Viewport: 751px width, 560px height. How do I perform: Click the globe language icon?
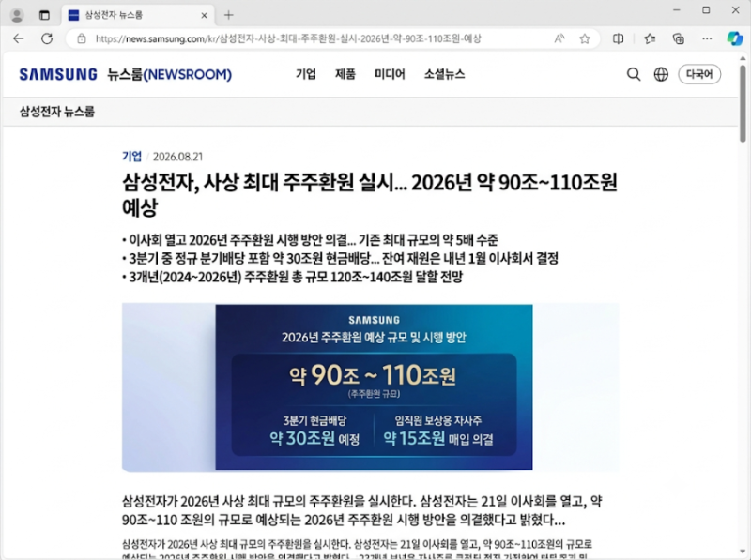(661, 74)
